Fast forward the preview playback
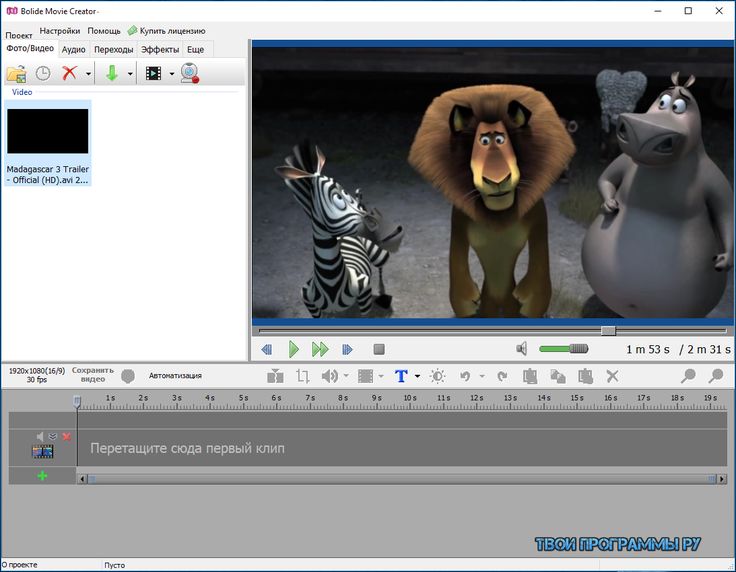 (320, 350)
